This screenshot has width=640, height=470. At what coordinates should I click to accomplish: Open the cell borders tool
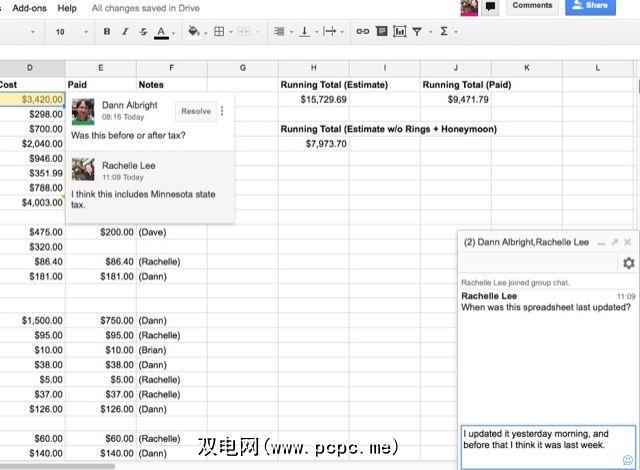coord(219,31)
